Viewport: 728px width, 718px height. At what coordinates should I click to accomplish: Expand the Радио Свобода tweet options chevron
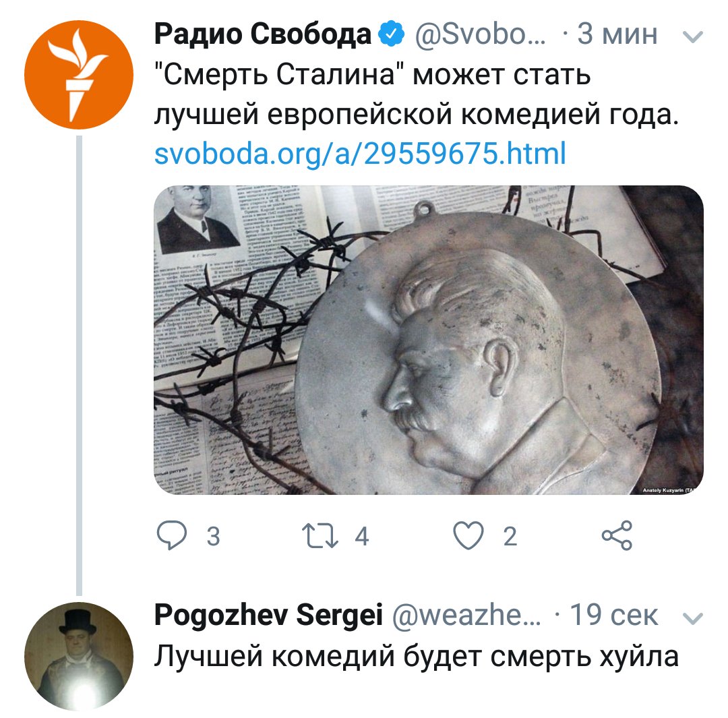693,36
